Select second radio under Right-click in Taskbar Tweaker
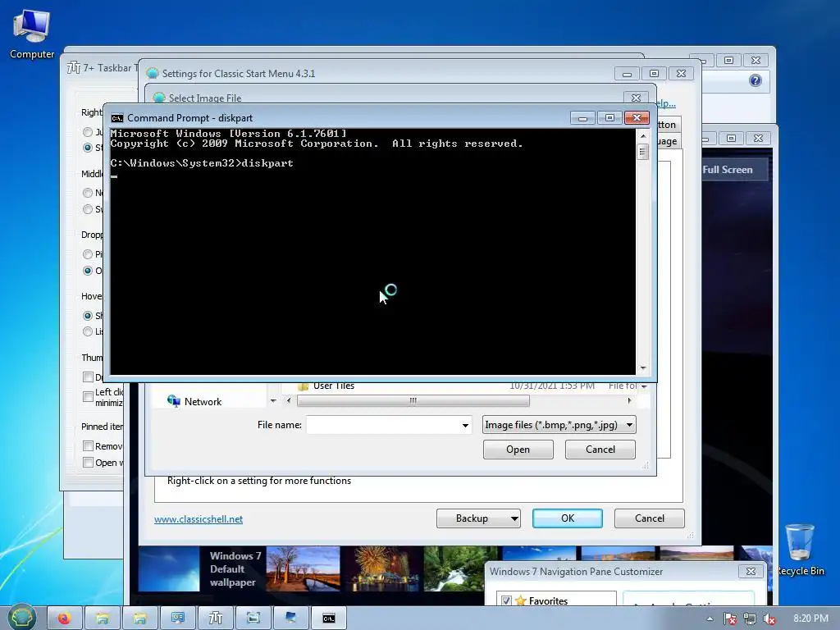Screen dimensions: 840x630 click(88, 148)
